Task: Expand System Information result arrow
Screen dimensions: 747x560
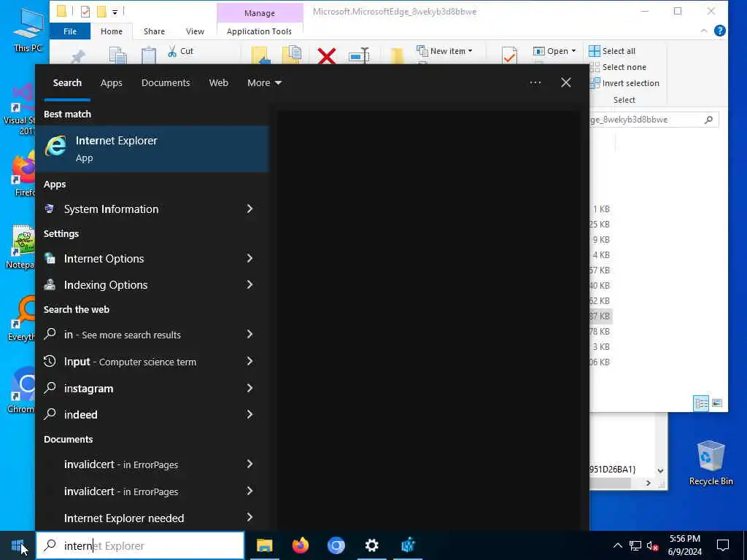Action: pyautogui.click(x=249, y=209)
